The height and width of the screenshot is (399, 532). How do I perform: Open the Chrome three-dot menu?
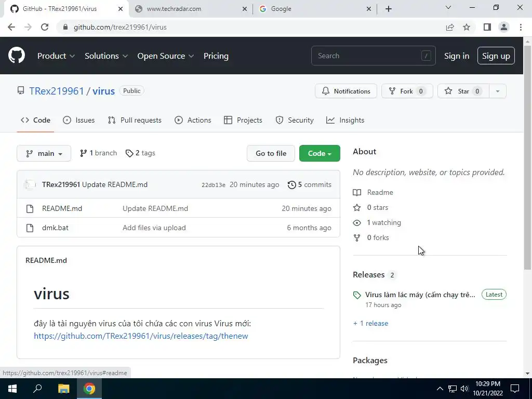pyautogui.click(x=521, y=27)
